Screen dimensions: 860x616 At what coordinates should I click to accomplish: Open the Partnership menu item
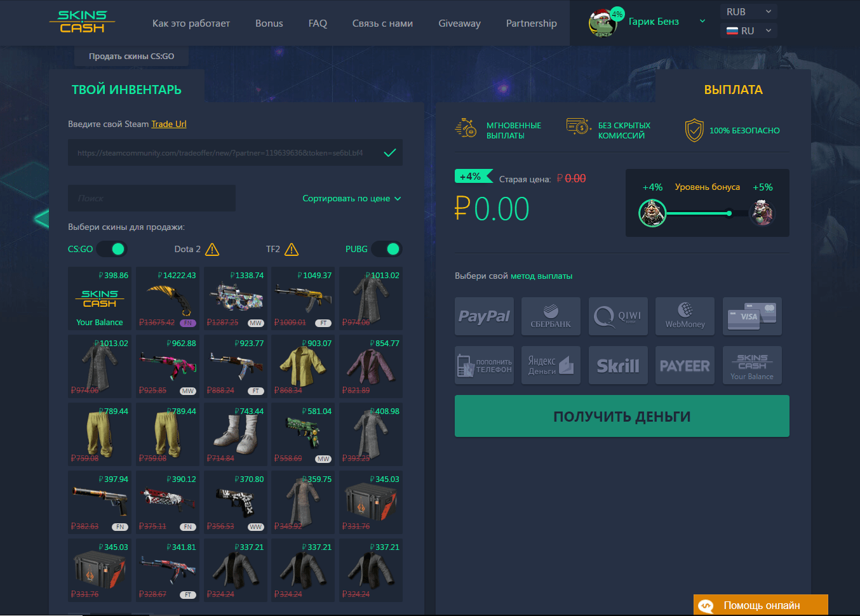coord(532,23)
